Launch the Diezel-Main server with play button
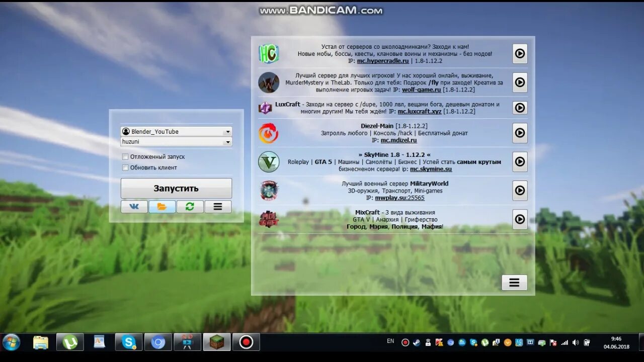644x362 pixels. 520,133
